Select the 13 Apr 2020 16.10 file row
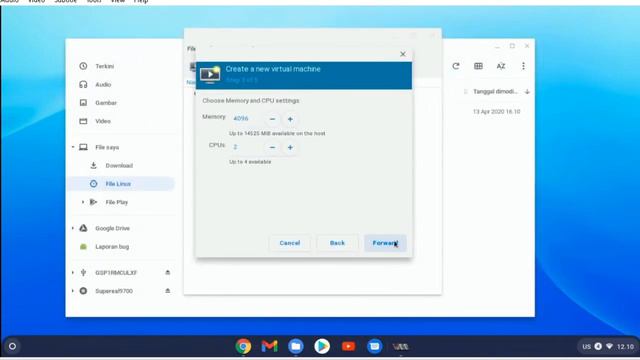Viewport: 640px width, 360px height. pos(496,111)
